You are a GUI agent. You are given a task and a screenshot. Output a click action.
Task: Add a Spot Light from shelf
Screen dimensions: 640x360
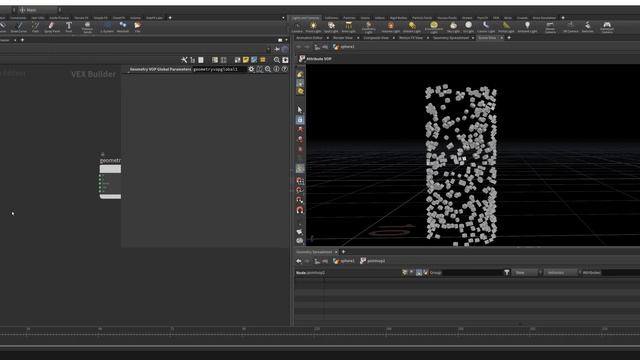(331, 27)
